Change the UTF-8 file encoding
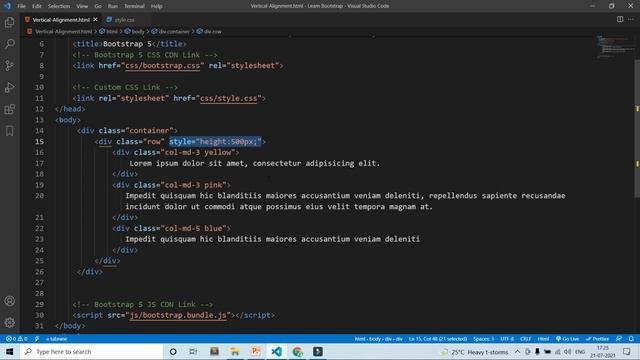 click(x=507, y=339)
